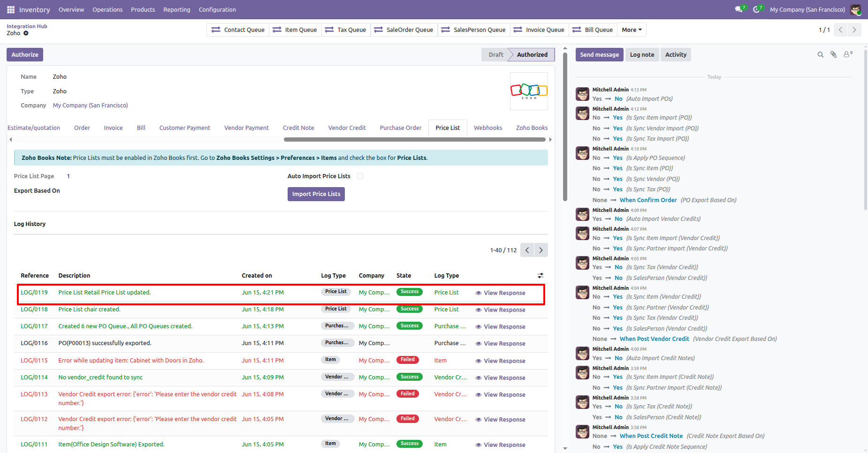Viewport: 868px width, 453px height.
Task: Click the Send message button
Action: click(x=600, y=55)
